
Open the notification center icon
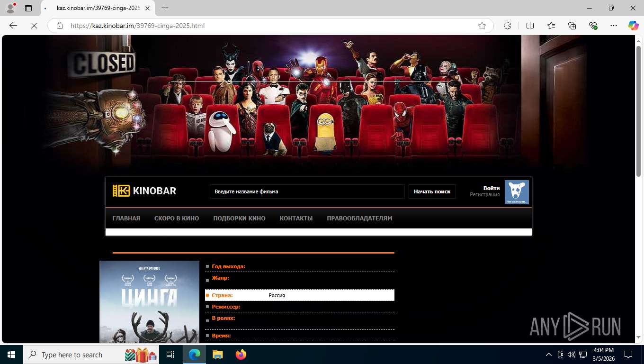click(628, 355)
